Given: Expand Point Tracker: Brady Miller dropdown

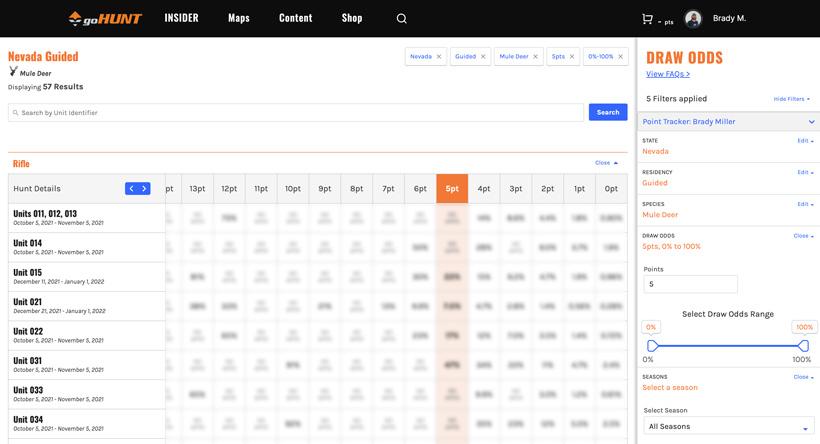Looking at the screenshot, I should [811, 122].
